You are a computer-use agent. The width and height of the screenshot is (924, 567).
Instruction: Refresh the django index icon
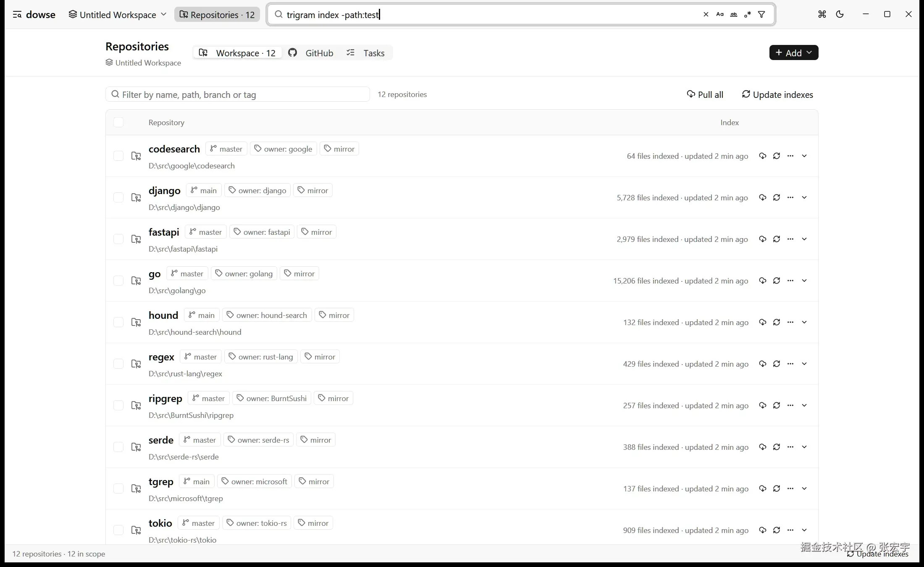pos(777,197)
